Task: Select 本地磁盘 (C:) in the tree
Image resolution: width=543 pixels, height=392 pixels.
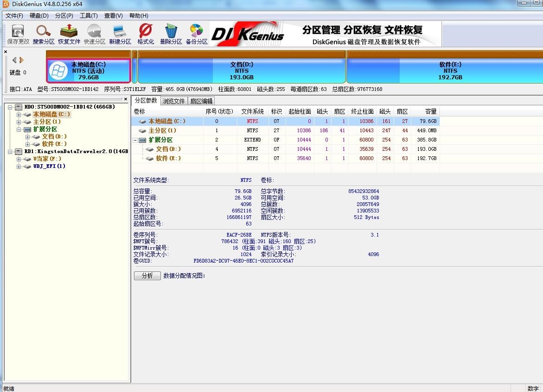Action: 51,115
